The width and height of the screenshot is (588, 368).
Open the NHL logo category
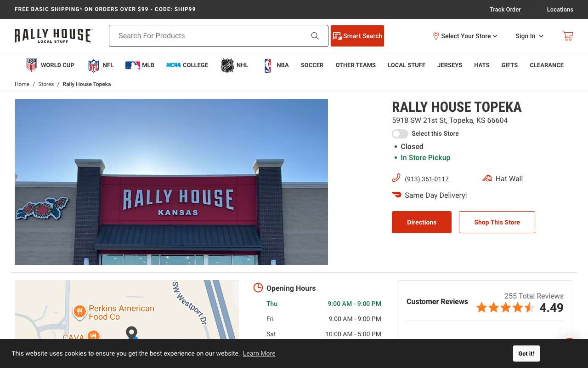pos(227,65)
